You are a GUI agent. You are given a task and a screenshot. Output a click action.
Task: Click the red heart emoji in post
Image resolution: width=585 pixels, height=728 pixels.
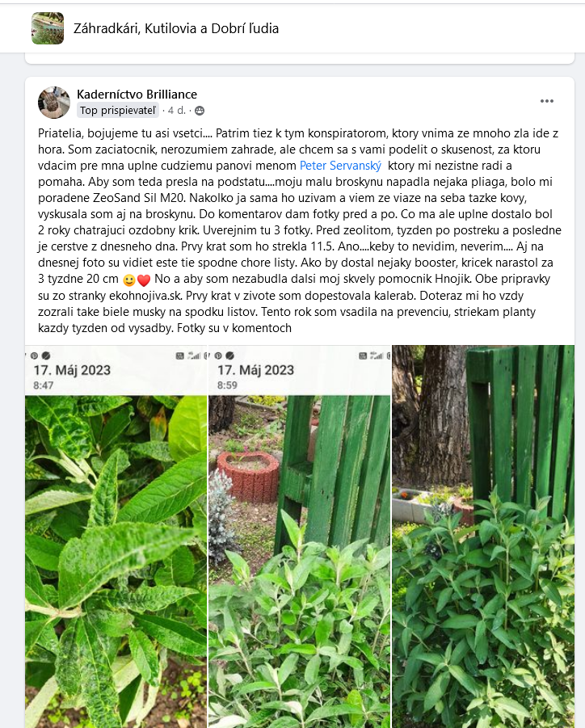click(x=144, y=280)
